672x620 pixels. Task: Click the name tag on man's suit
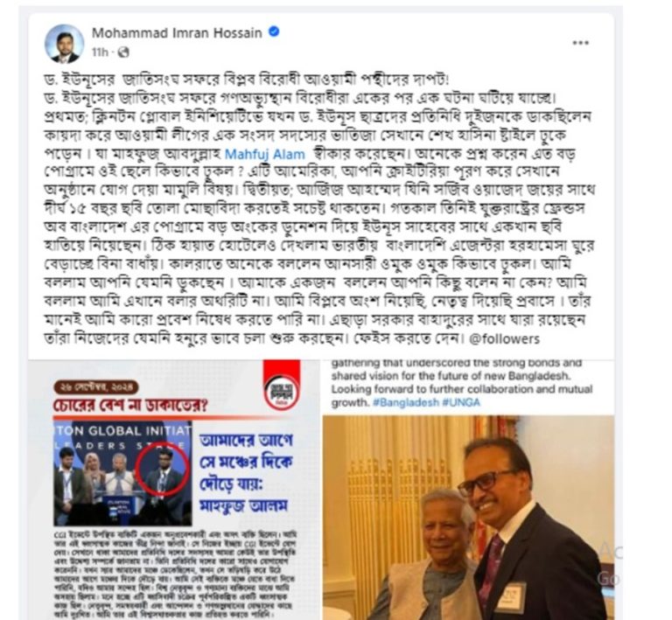pyautogui.click(x=510, y=597)
